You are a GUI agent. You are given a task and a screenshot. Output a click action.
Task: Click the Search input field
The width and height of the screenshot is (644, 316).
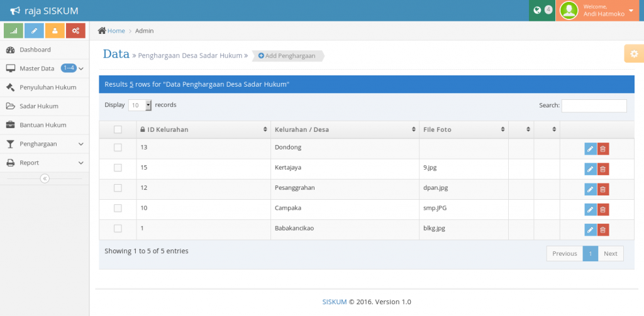pyautogui.click(x=594, y=106)
